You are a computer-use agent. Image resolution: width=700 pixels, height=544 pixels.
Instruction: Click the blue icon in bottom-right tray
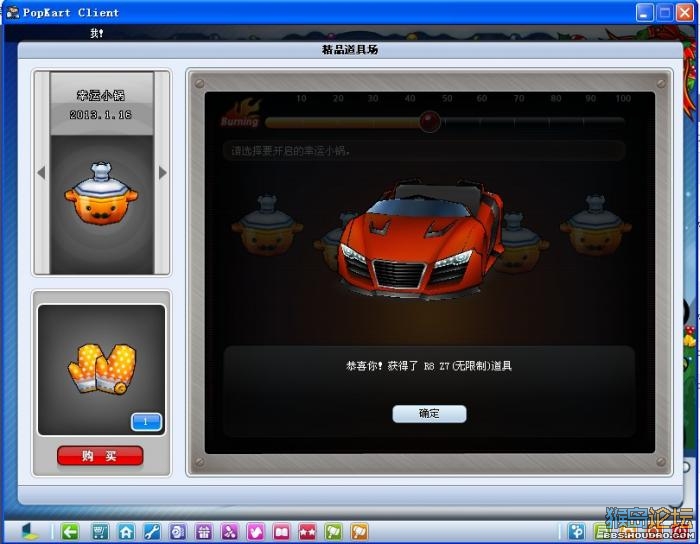click(x=576, y=532)
